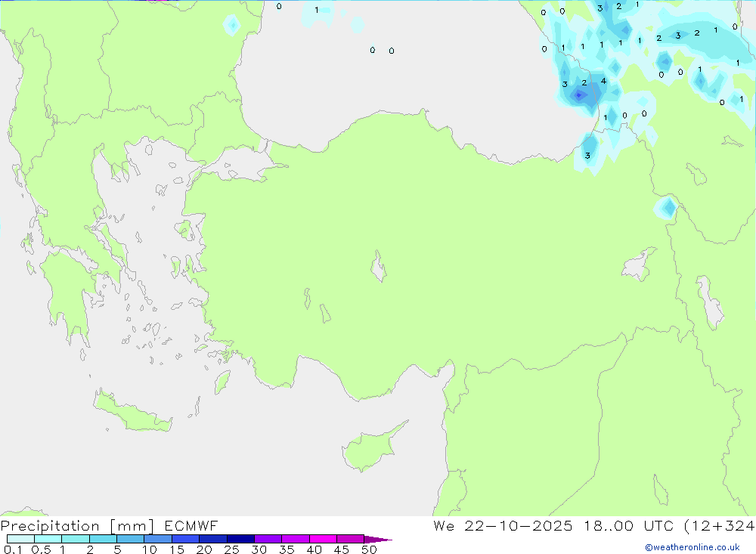The image size is (756, 554).
Task: Open the weatheronline.co.uk copyright link
Action: coord(692,547)
